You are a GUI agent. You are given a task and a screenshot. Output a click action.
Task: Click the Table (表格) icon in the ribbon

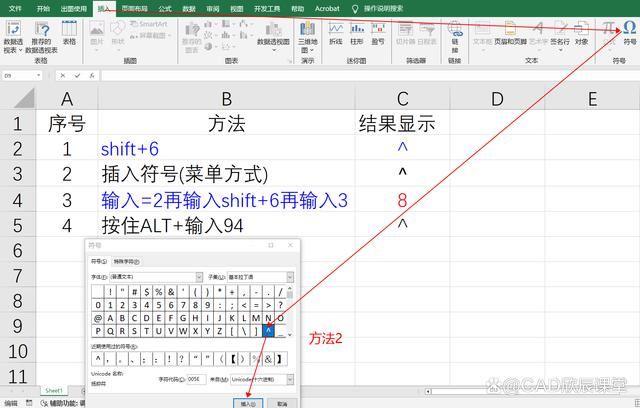click(x=69, y=33)
